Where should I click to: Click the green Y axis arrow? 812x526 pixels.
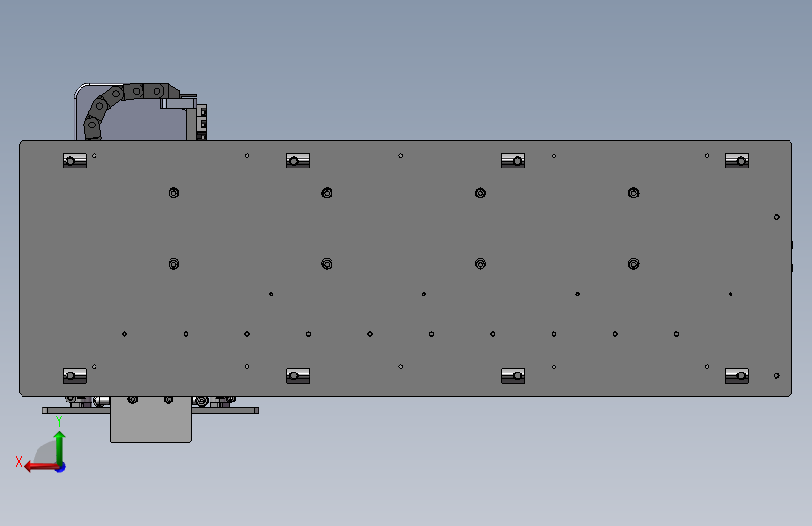60,447
